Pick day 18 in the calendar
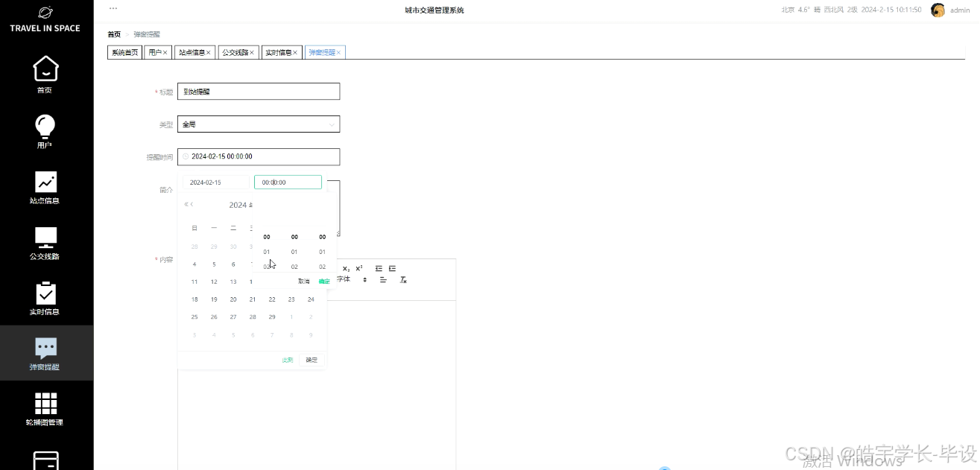The width and height of the screenshot is (980, 470). (195, 299)
